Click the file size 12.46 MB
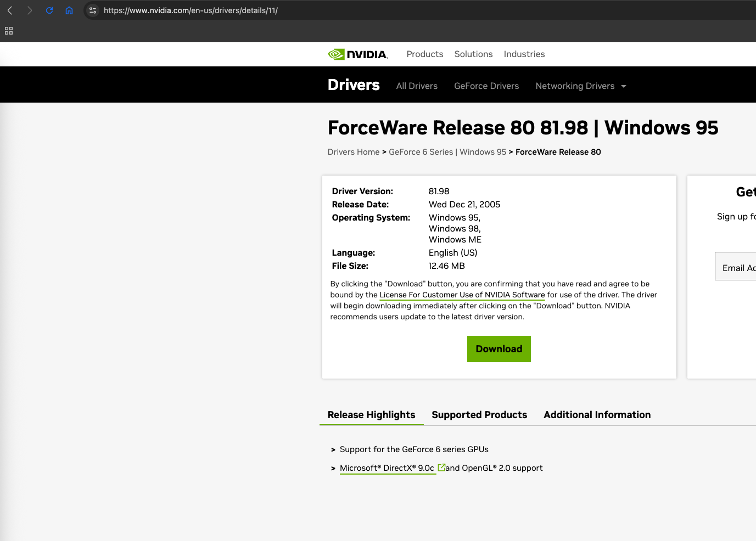 pos(447,266)
